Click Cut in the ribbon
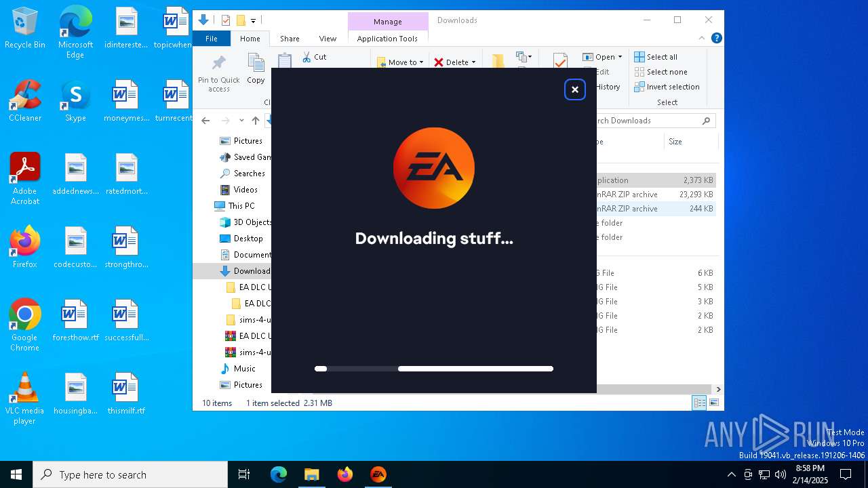The width and height of the screenshot is (868, 488). [314, 57]
